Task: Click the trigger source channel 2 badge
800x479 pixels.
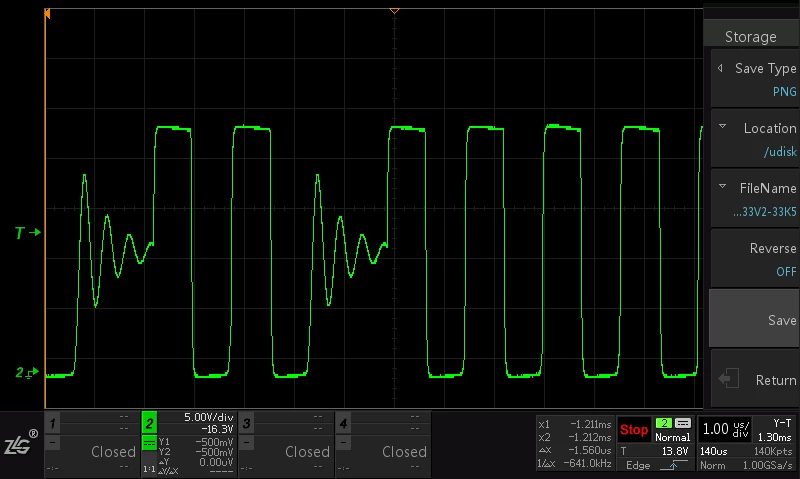Action: pos(664,423)
